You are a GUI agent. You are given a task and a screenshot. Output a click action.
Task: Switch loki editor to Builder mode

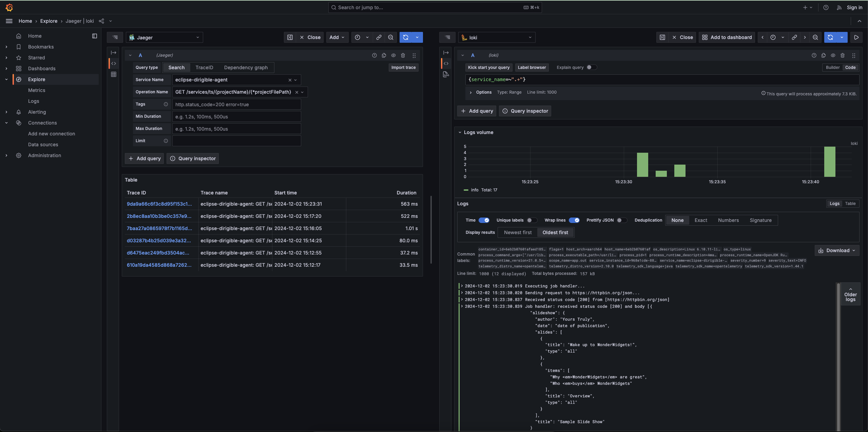click(833, 67)
